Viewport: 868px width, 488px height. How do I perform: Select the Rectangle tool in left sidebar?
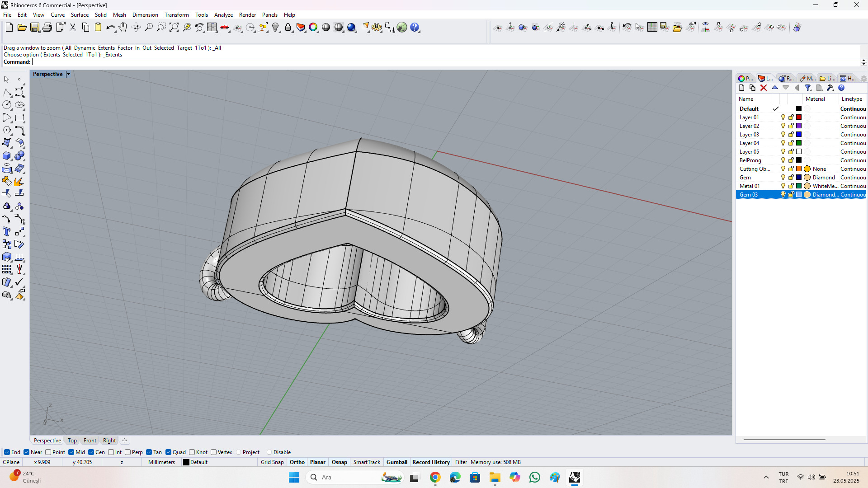(19, 118)
